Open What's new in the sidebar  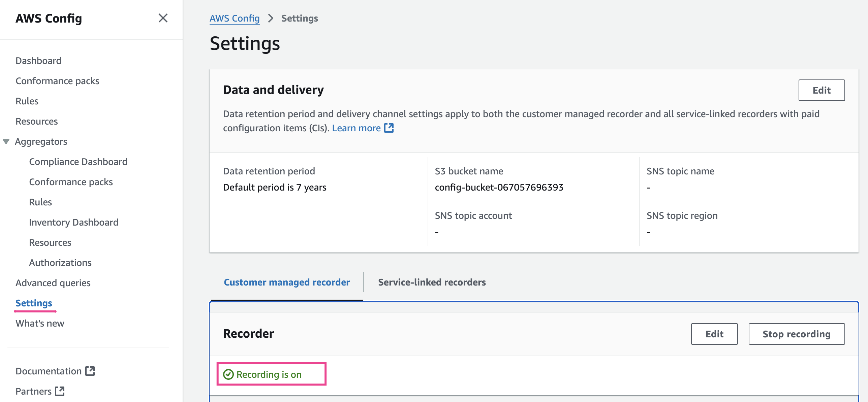pyautogui.click(x=40, y=323)
